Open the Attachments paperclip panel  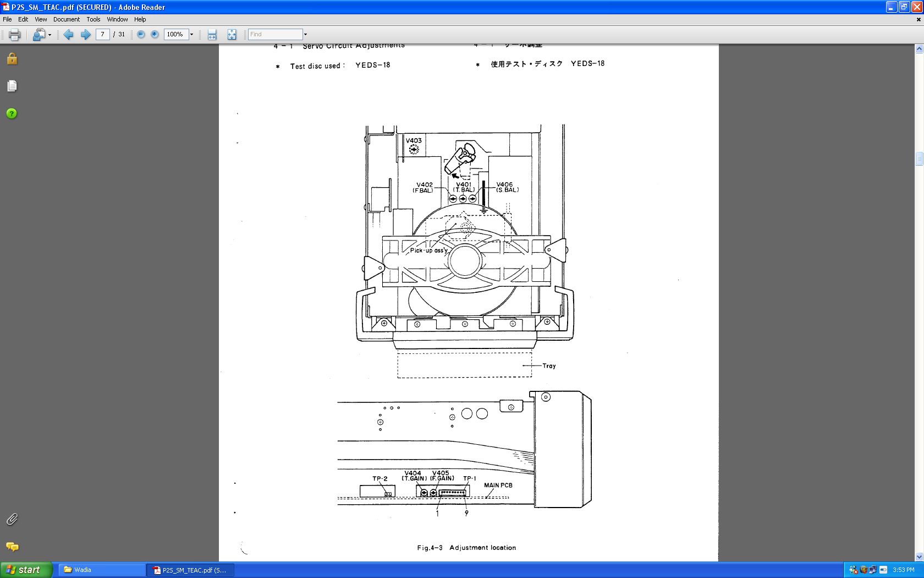tap(12, 519)
